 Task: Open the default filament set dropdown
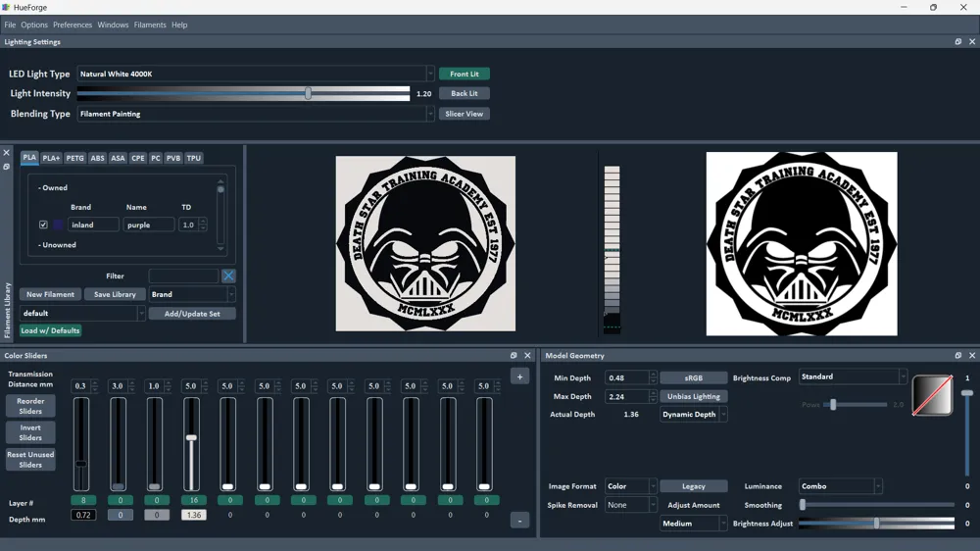(x=82, y=314)
